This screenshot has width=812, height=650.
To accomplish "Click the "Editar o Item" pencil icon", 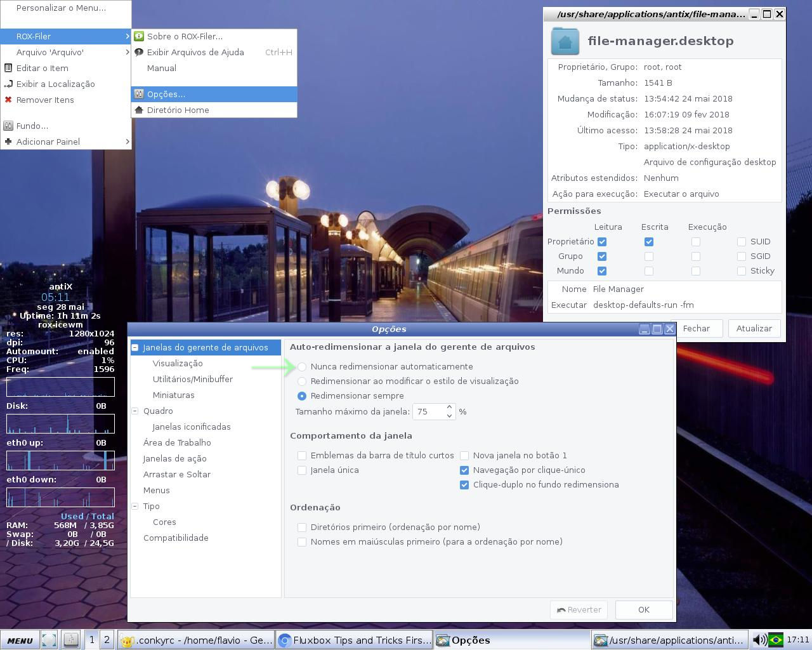I will point(8,68).
